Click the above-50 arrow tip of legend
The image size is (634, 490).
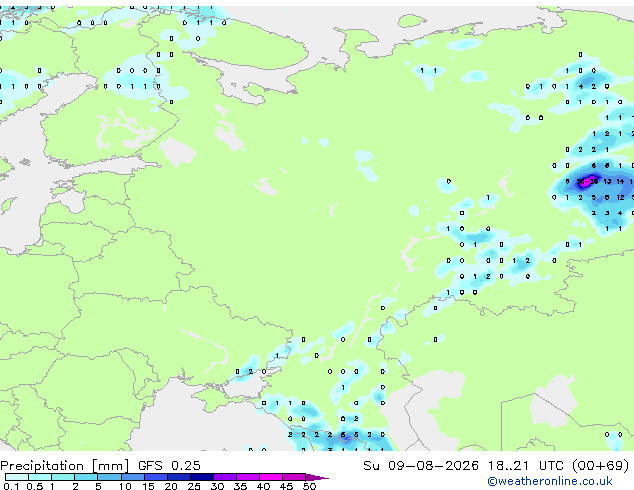317,477
